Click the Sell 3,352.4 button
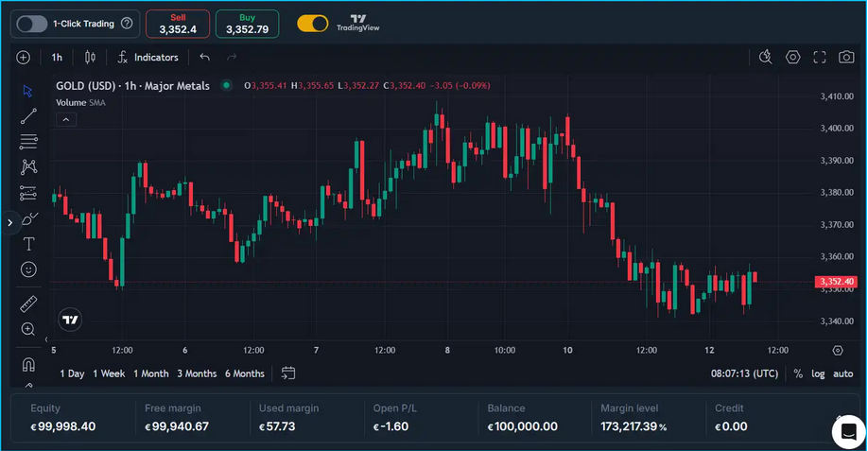Viewport: 868px width, 451px height. [178, 24]
